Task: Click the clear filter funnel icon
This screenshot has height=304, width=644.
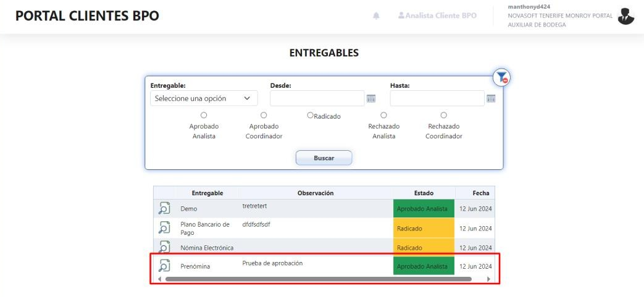Action: click(501, 77)
